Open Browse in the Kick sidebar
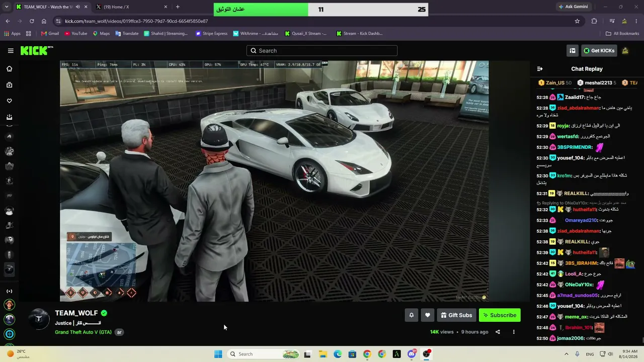 9,85
